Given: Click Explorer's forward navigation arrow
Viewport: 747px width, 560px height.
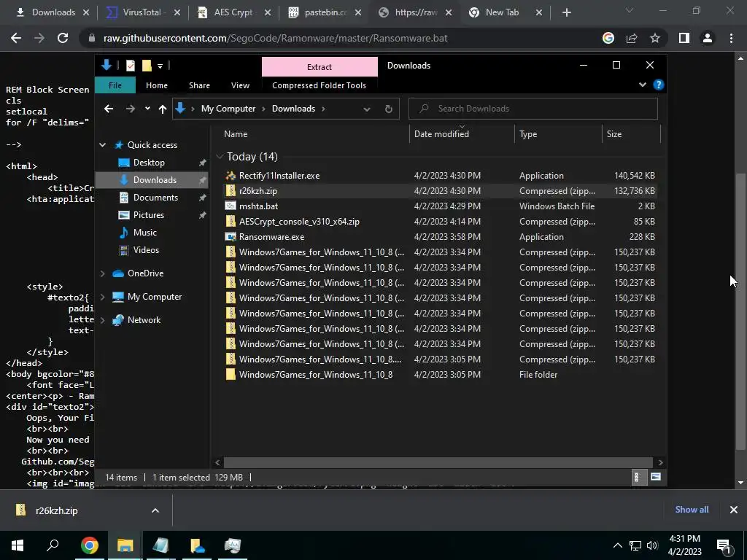Looking at the screenshot, I should point(130,109).
